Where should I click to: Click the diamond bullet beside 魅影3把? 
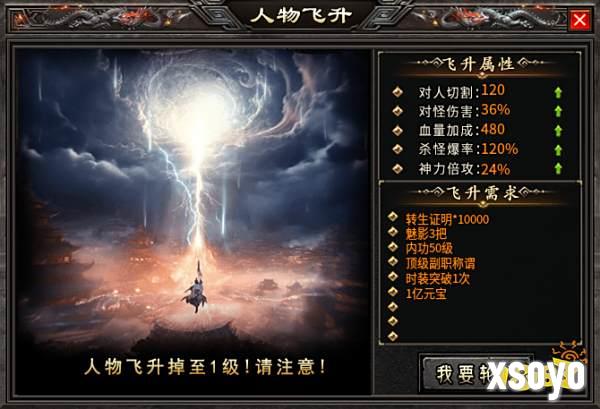[x=393, y=232]
